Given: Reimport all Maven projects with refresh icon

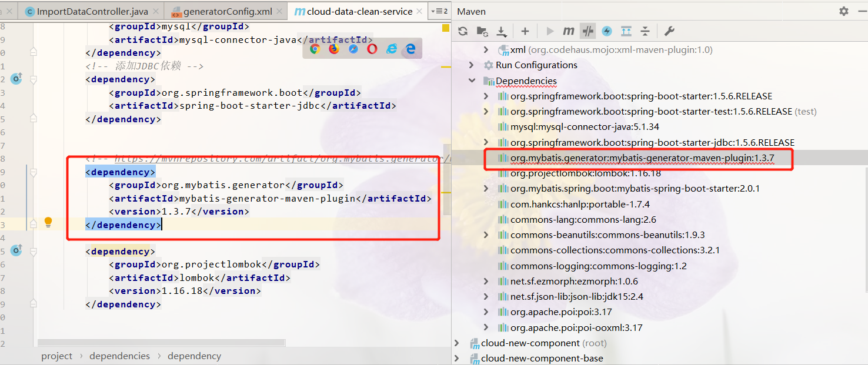Looking at the screenshot, I should click(462, 31).
